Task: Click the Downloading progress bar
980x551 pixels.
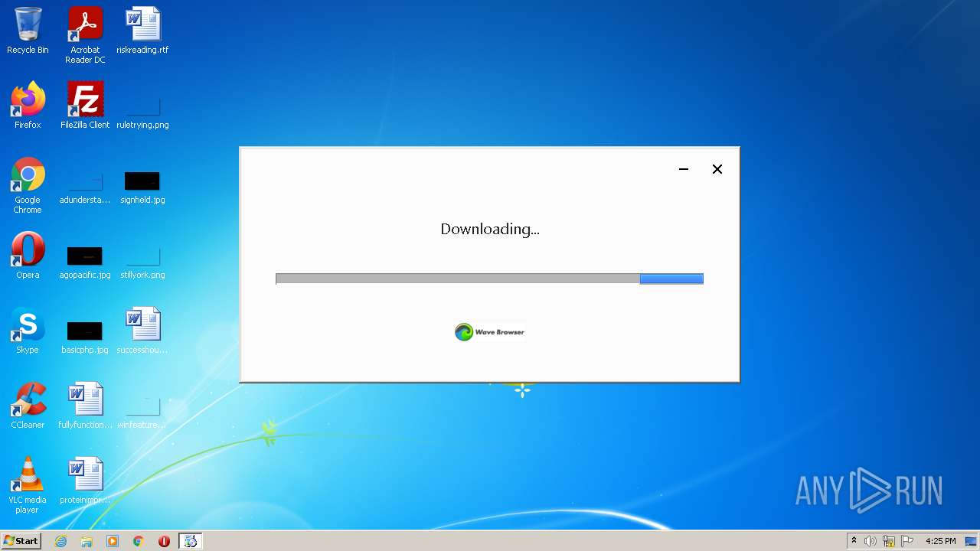Action: [489, 279]
